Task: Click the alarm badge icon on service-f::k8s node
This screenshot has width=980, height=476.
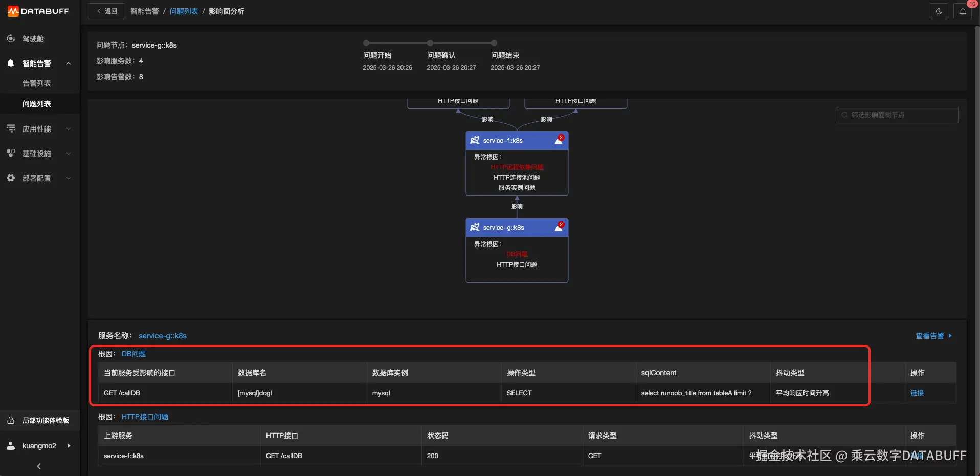Action: click(559, 140)
